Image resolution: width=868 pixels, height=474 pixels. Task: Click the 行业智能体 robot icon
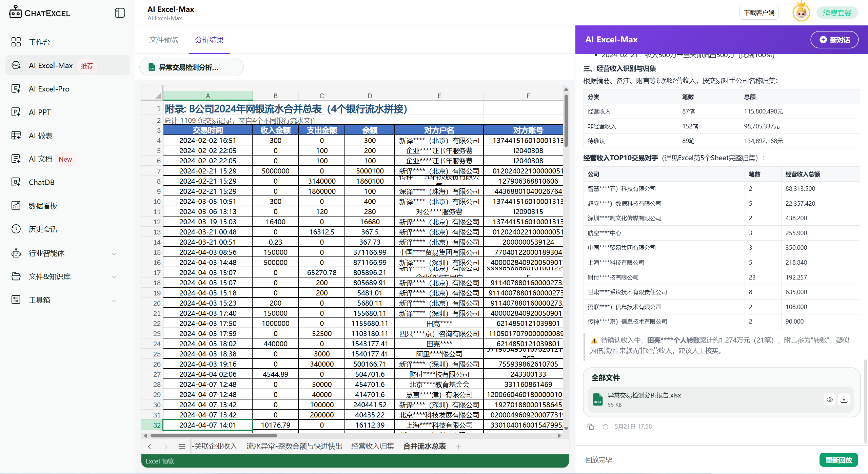tap(16, 253)
